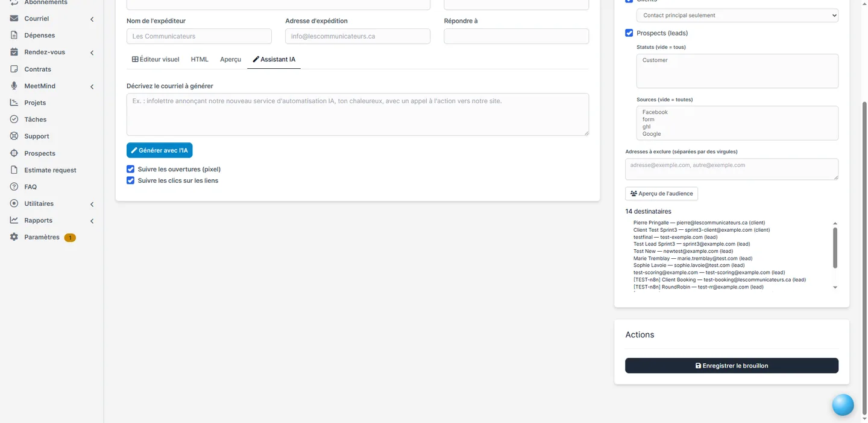Click the Estimate request file icon
Image resolution: width=868 pixels, height=423 pixels.
tap(14, 170)
